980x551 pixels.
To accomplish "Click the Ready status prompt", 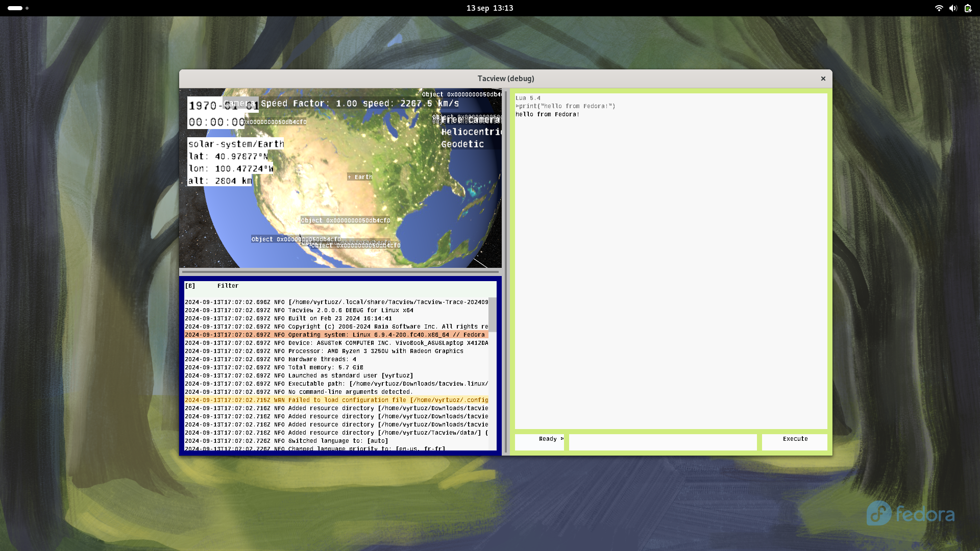I will coord(540,439).
